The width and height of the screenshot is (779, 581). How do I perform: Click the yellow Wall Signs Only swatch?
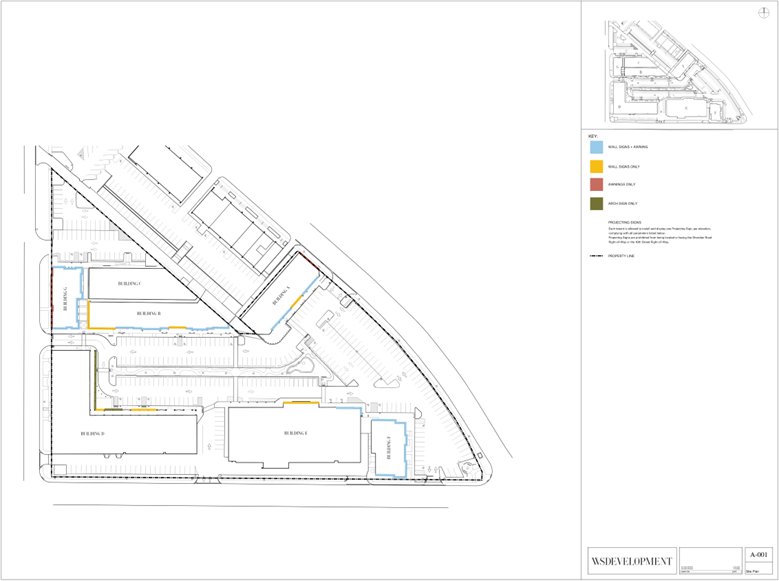[597, 166]
